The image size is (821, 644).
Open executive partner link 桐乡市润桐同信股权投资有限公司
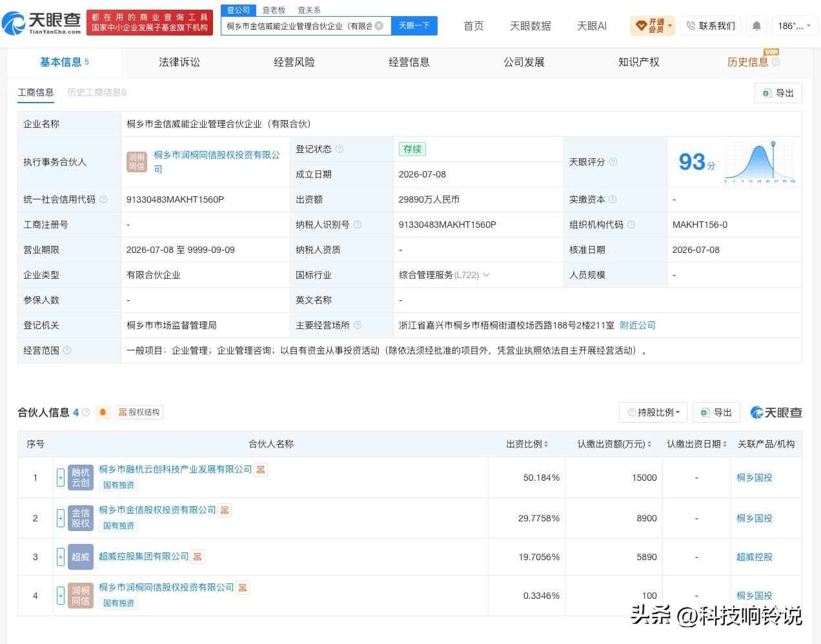point(217,162)
